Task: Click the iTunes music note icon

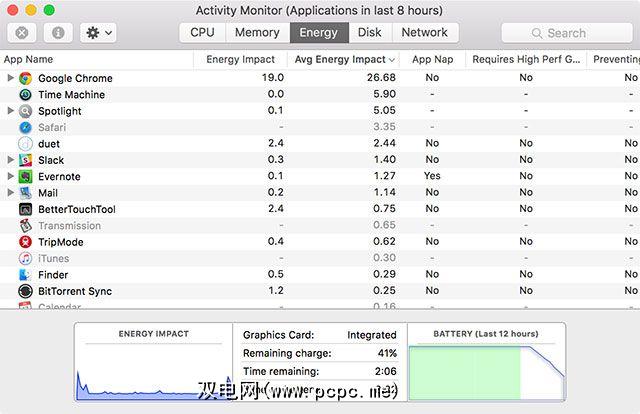Action: tap(25, 258)
